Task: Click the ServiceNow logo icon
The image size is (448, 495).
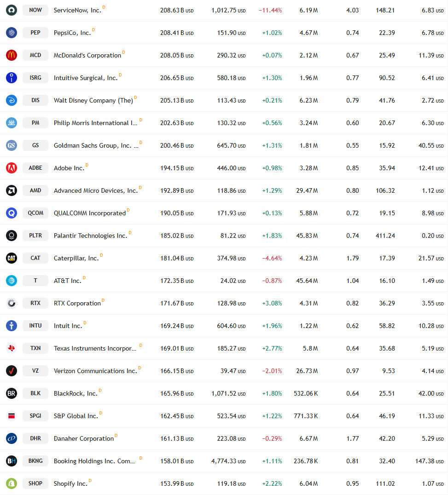Action: click(x=12, y=10)
